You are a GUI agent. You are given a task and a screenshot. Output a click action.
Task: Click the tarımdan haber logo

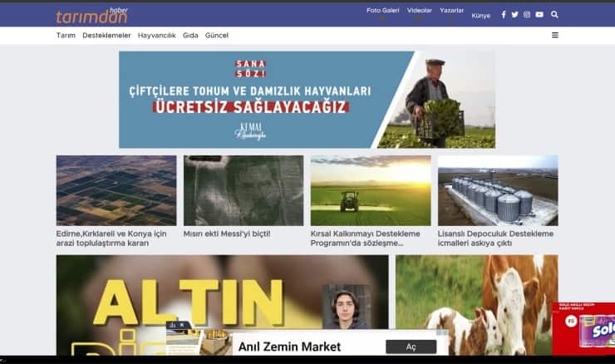click(91, 16)
